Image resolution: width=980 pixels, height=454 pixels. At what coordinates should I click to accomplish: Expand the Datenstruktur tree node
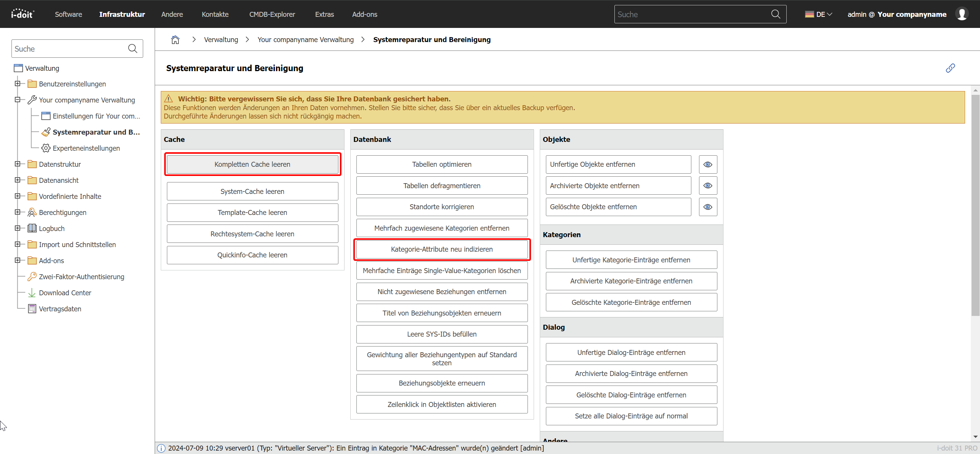[x=17, y=164]
